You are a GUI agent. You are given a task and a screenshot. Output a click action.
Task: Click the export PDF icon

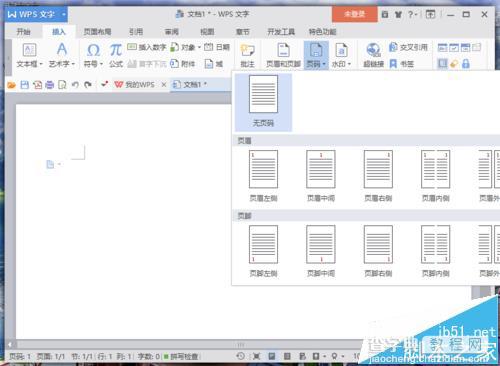[37, 85]
